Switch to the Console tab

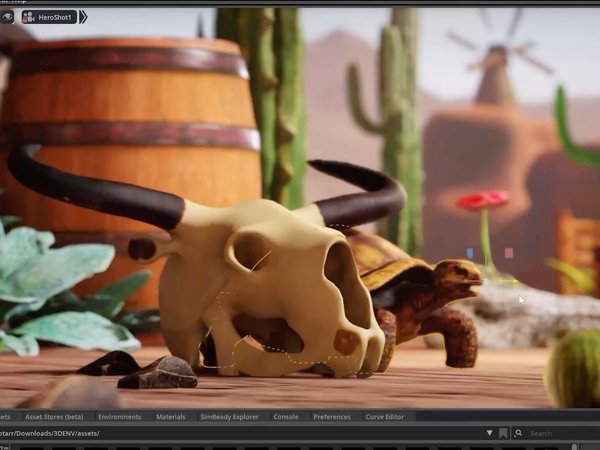point(286,416)
